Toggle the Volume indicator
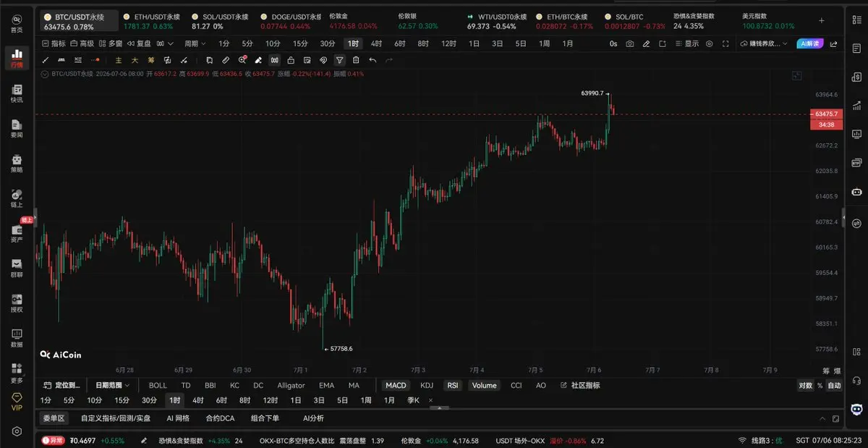868x448 pixels. [x=485, y=386]
